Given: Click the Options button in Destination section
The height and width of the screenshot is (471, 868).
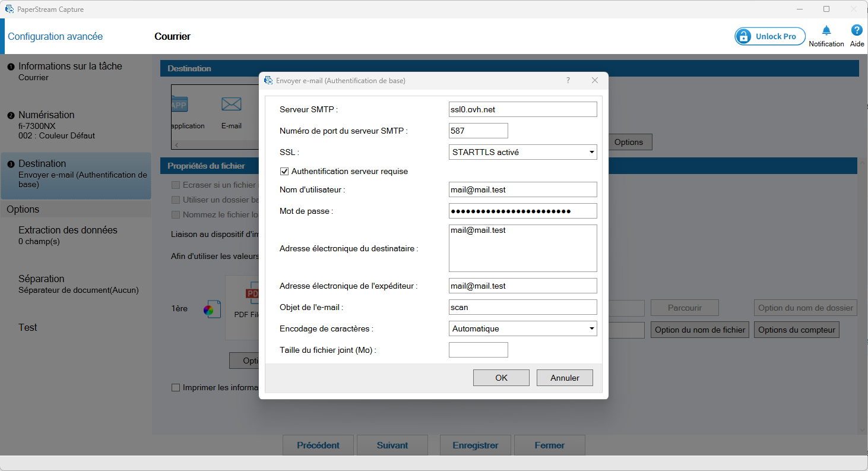Looking at the screenshot, I should pyautogui.click(x=629, y=142).
